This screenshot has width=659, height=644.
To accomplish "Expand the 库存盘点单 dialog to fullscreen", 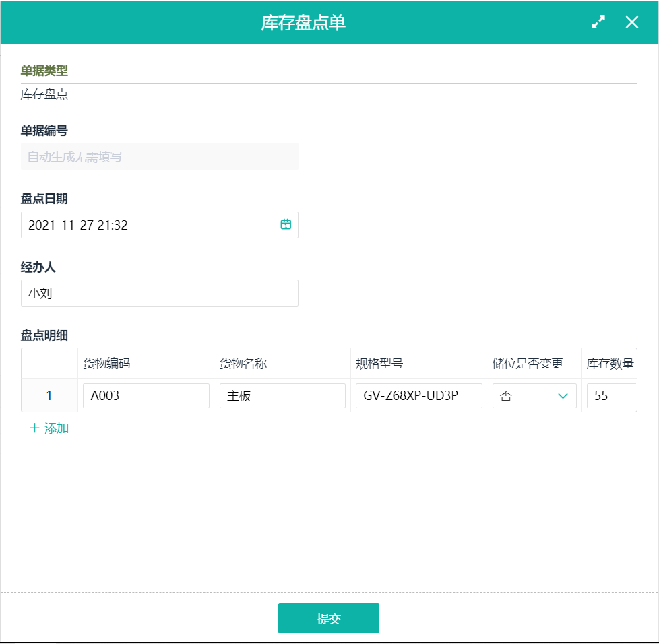I will click(x=598, y=22).
